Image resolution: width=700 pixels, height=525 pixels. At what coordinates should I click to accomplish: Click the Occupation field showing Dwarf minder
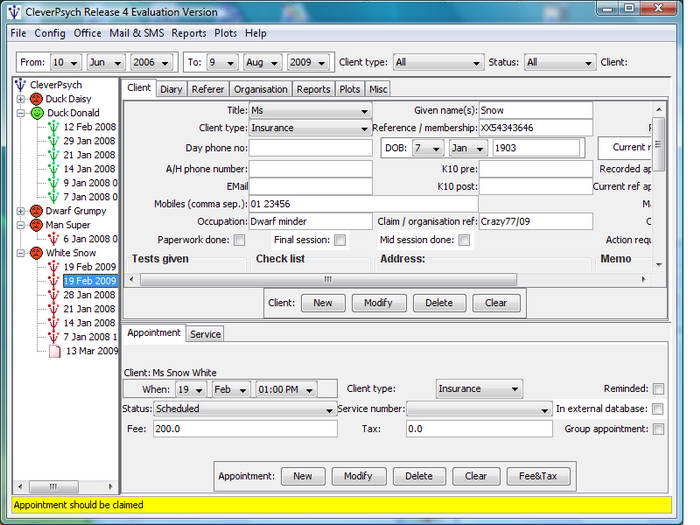[x=311, y=221]
